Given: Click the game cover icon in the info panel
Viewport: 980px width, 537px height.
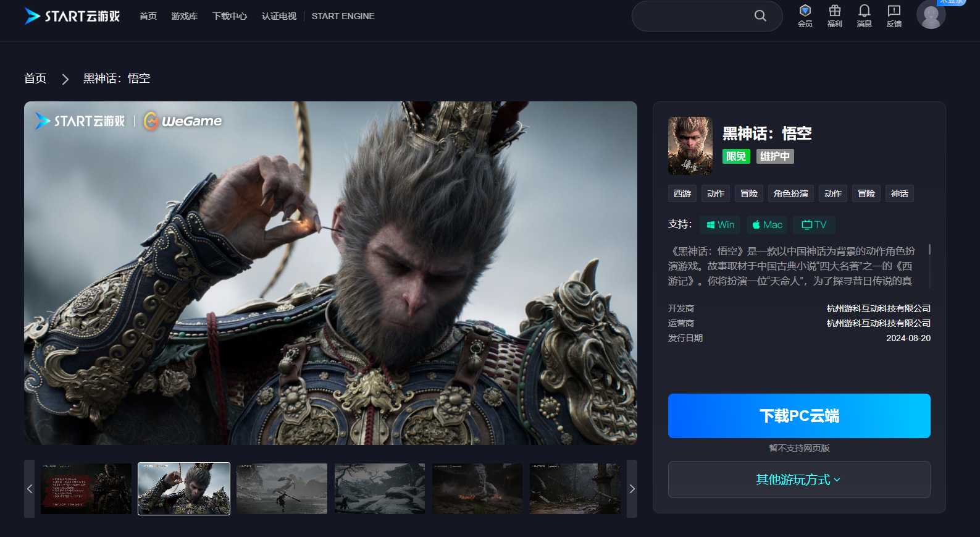Looking at the screenshot, I should pos(690,146).
